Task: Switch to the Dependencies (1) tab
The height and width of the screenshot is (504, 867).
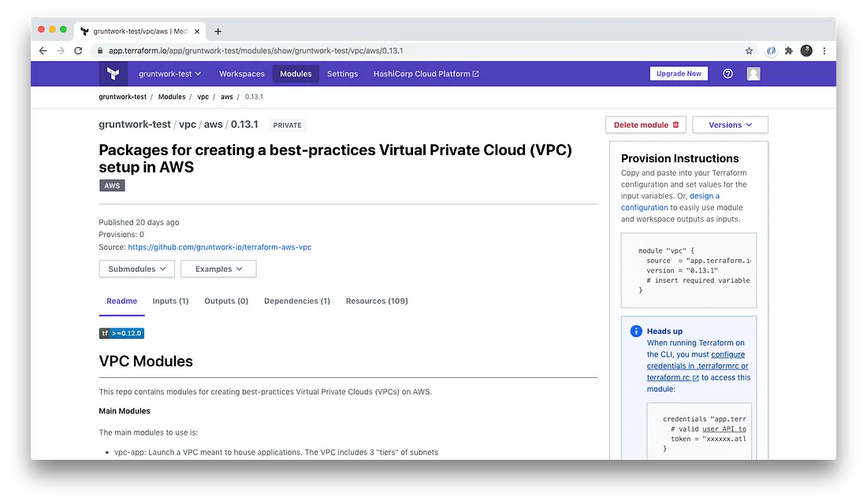Action: coord(297,301)
